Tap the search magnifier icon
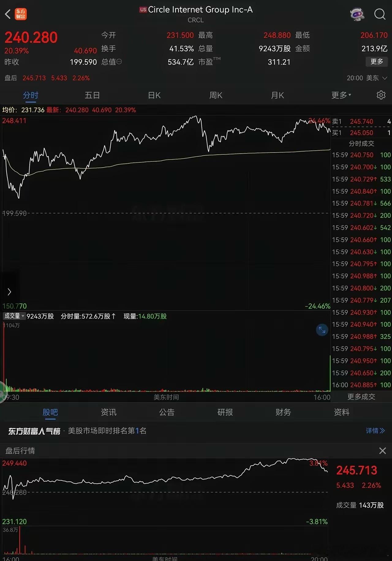The height and width of the screenshot is (561, 392). pyautogui.click(x=380, y=14)
